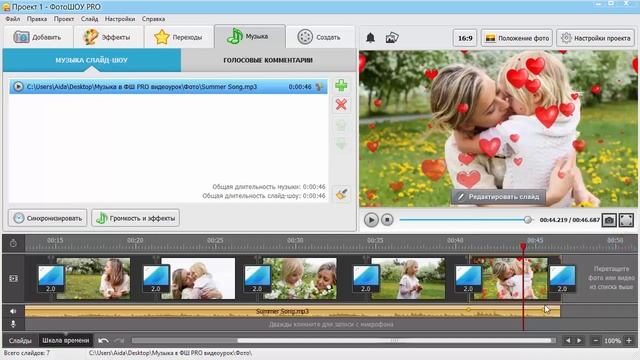Image resolution: width=640 pixels, height=360 pixels.
Task: Zoom out timeline with minus button
Action: 596,340
